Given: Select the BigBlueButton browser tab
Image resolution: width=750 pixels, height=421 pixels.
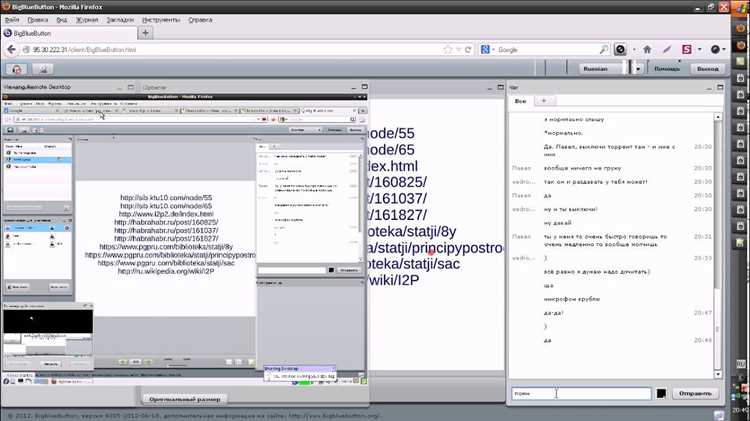Looking at the screenshot, I should coord(69,33).
